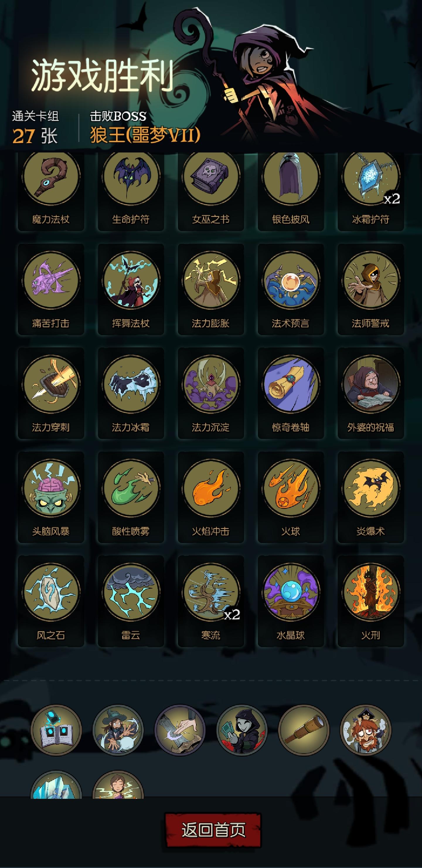422x868 pixels.
Task: Select the 寒流 frozen tree card
Action: tap(211, 592)
